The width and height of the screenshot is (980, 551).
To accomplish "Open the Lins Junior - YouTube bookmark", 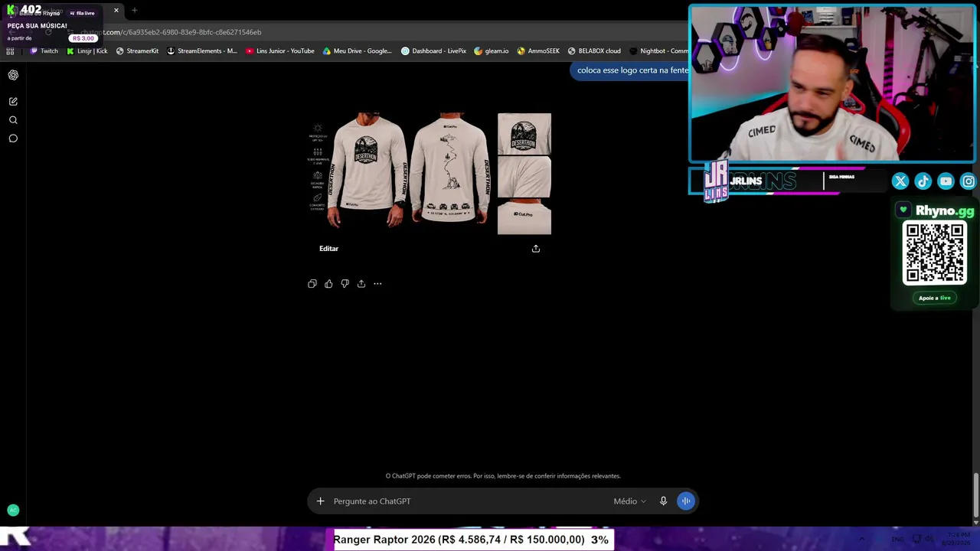I will point(280,51).
